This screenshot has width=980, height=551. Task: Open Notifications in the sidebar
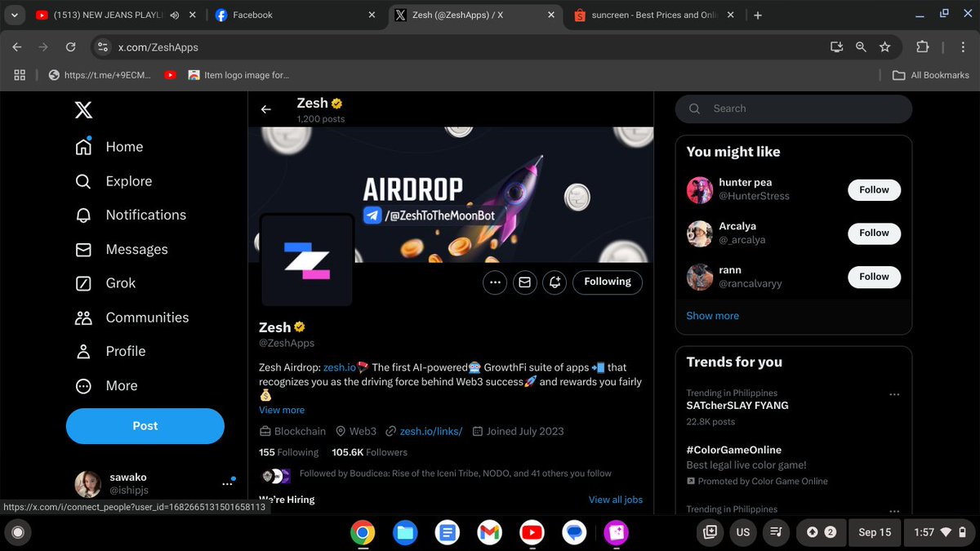[x=131, y=216]
